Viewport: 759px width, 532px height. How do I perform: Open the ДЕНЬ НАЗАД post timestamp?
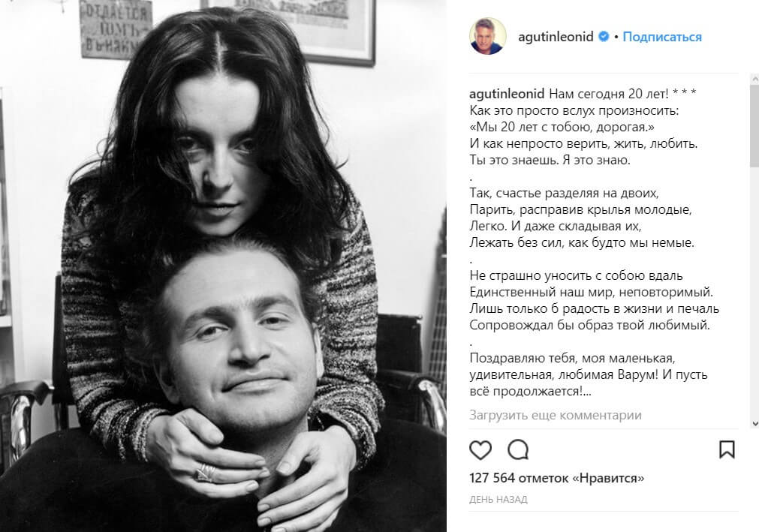click(x=498, y=500)
